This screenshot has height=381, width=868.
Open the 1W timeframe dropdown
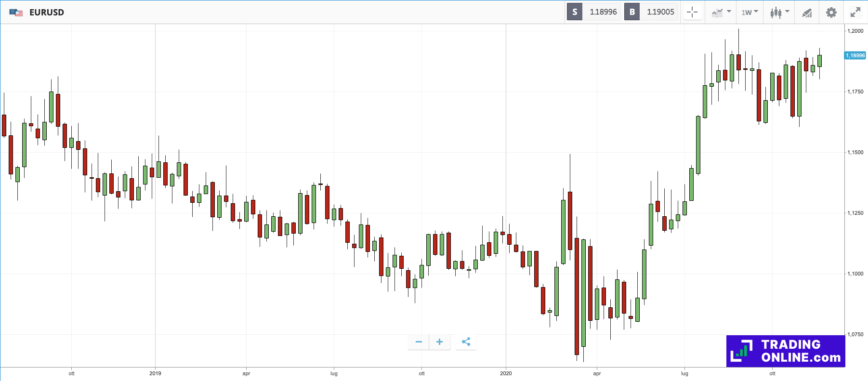tap(749, 12)
